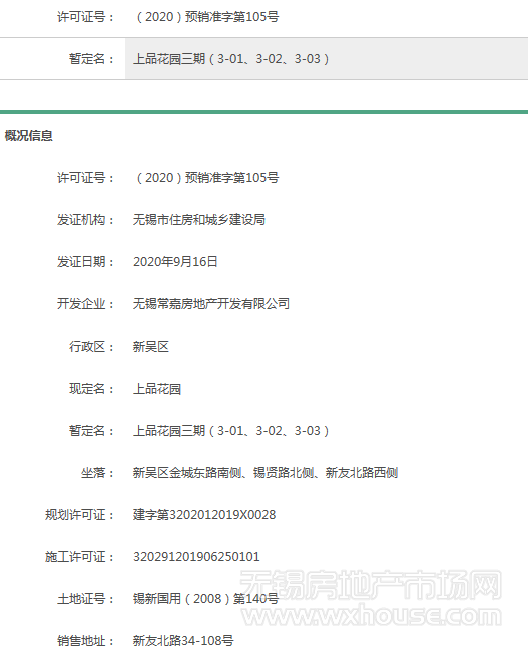Click the 销售地址 label
This screenshot has width=528, height=659.
(85, 641)
